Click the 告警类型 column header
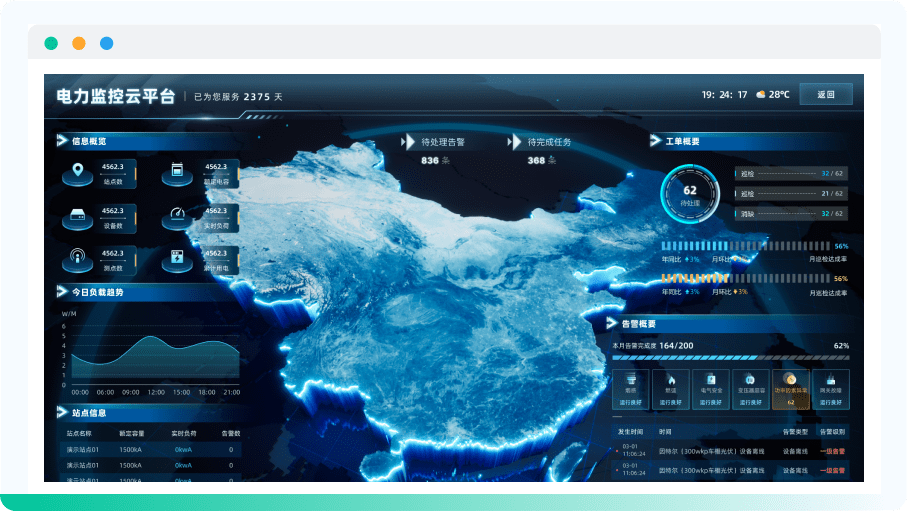The image size is (908, 511). [x=795, y=432]
